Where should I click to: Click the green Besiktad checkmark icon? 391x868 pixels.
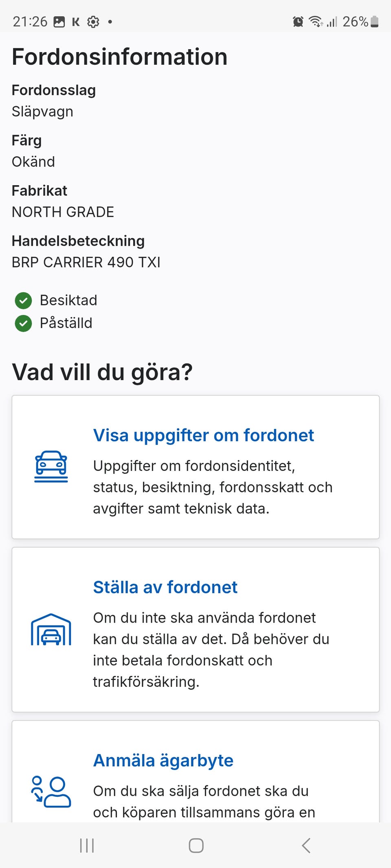click(x=23, y=301)
